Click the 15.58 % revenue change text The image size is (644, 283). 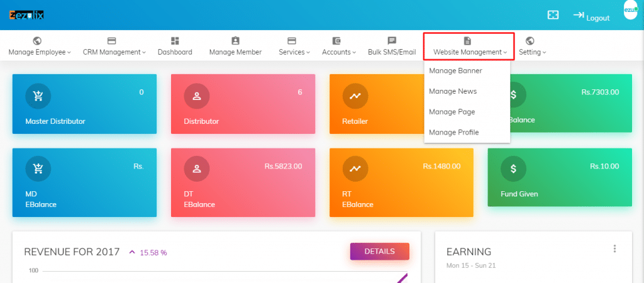[x=153, y=253]
